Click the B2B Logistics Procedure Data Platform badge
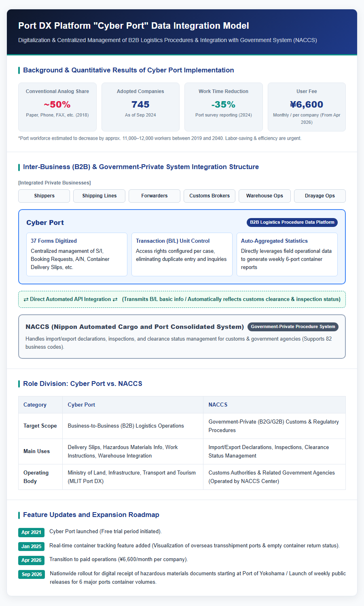Screen dimensions: 364x606 292,222
